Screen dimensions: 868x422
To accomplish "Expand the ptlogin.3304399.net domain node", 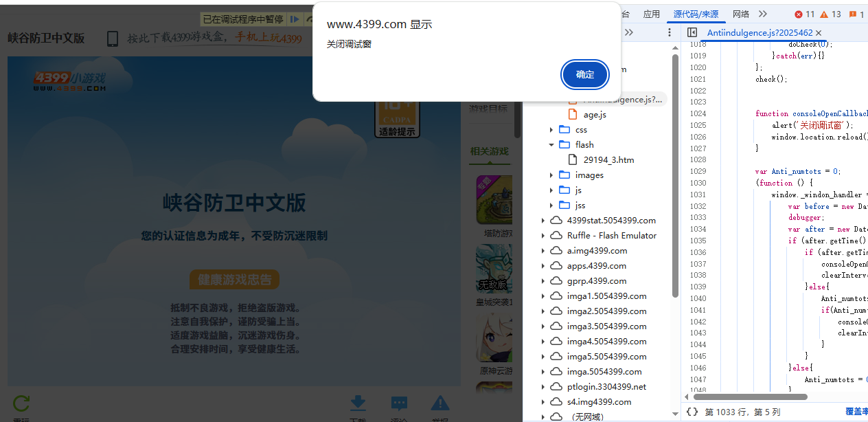I will click(543, 387).
